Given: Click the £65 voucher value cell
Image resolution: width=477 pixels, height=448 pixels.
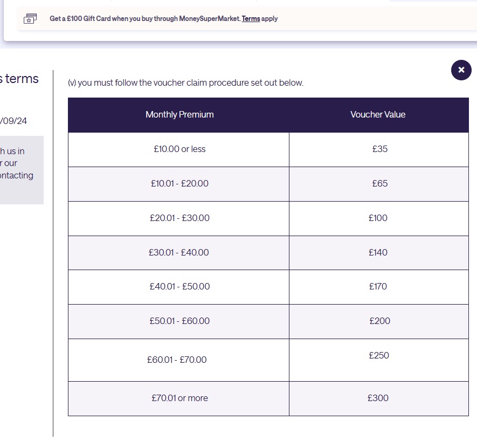Looking at the screenshot, I should click(x=379, y=184).
